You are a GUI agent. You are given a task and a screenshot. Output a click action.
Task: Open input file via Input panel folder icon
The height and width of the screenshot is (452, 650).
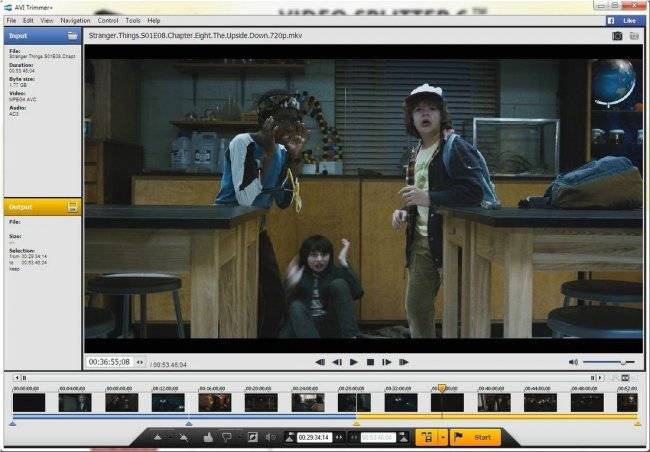(x=73, y=36)
